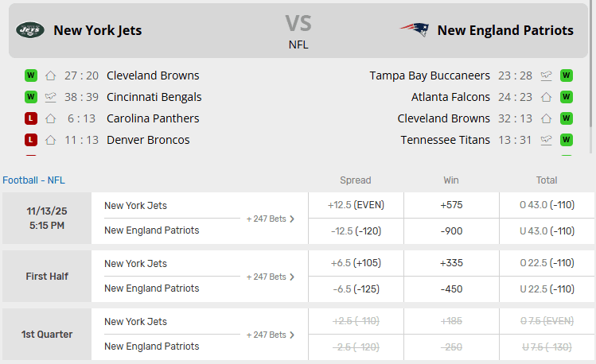Select Patriots -450 First Half win odds

click(451, 289)
